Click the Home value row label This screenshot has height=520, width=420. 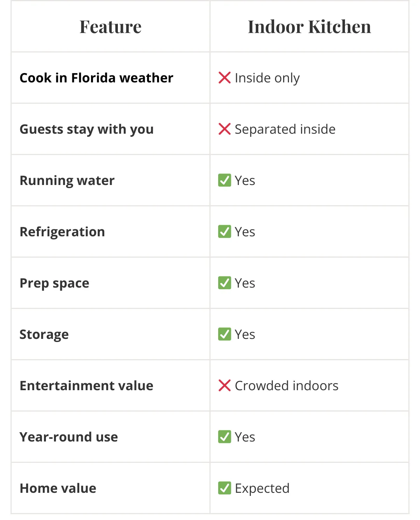pos(58,488)
